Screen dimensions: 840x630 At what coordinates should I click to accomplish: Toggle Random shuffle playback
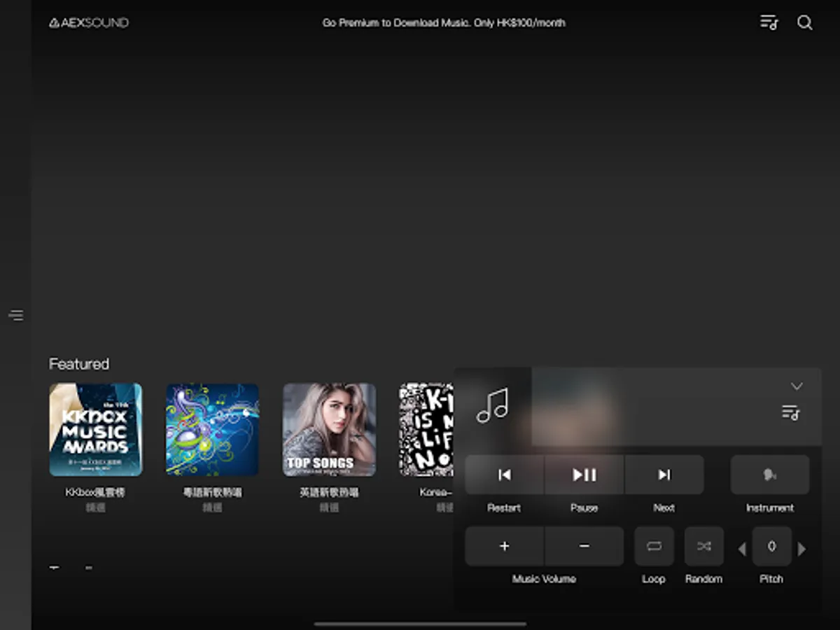tap(704, 546)
